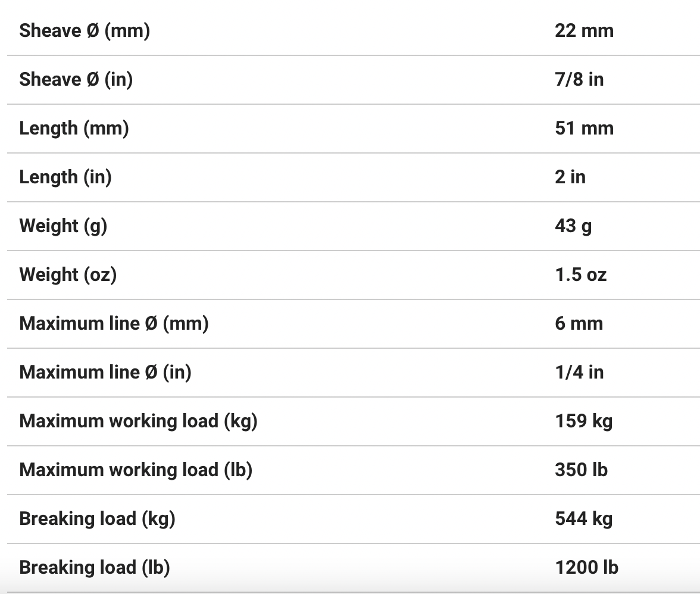Select the 43 g weight value
The image size is (700, 594).
pyautogui.click(x=573, y=226)
